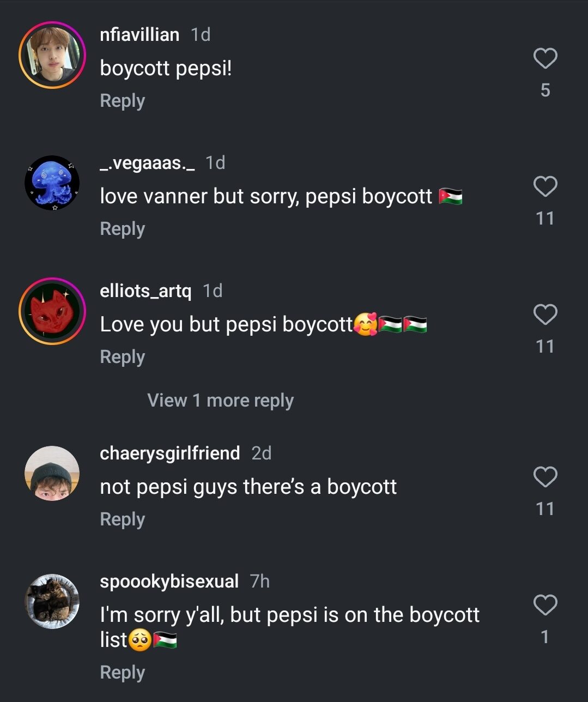Viewport: 588px width, 702px height.
Task: Reply to spoookybisexual's comment
Action: (123, 673)
